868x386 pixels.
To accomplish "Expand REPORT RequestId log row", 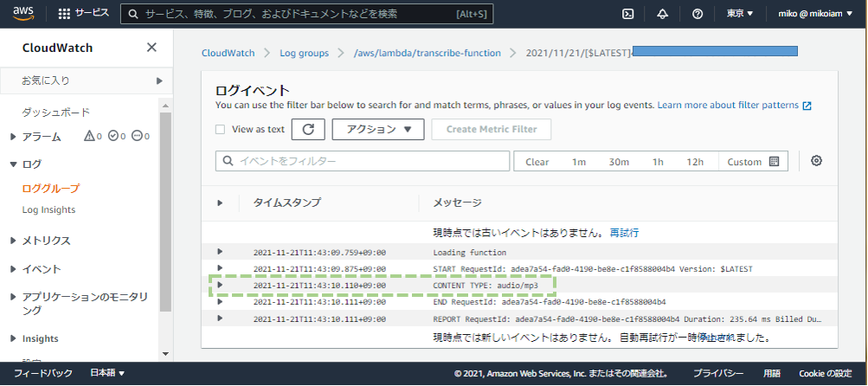I will [220, 318].
